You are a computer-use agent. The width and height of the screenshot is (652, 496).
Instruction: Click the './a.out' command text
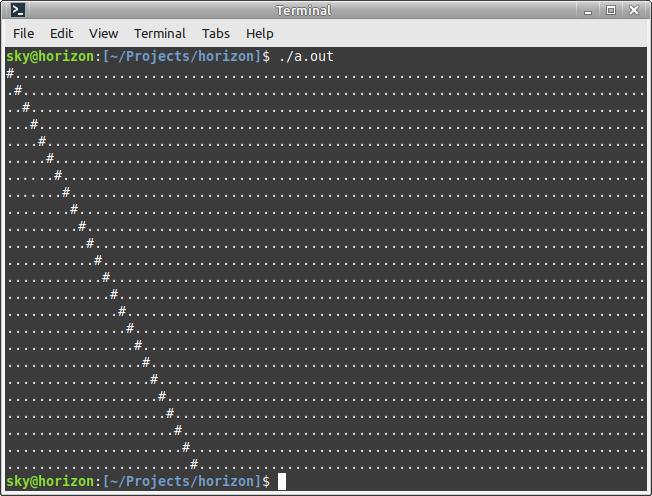(306, 56)
